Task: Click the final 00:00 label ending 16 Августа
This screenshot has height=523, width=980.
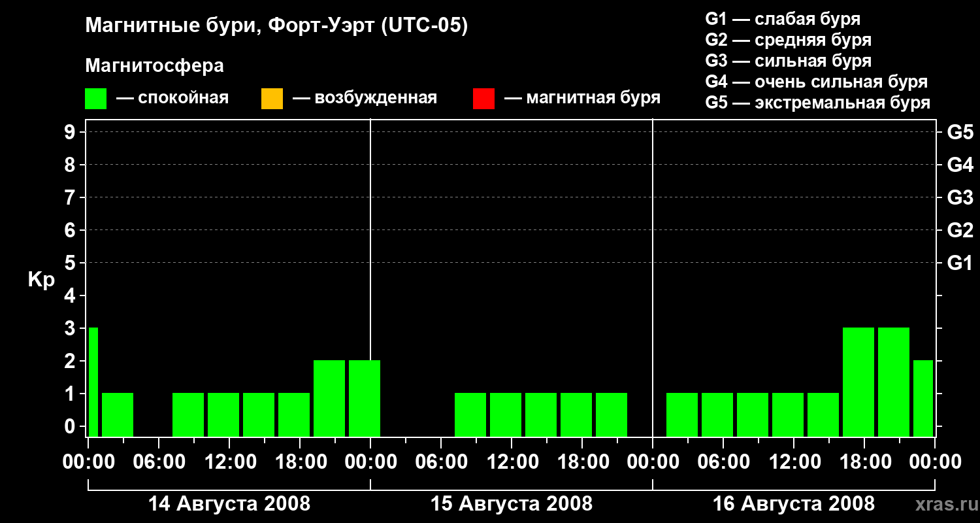Action: [x=935, y=462]
